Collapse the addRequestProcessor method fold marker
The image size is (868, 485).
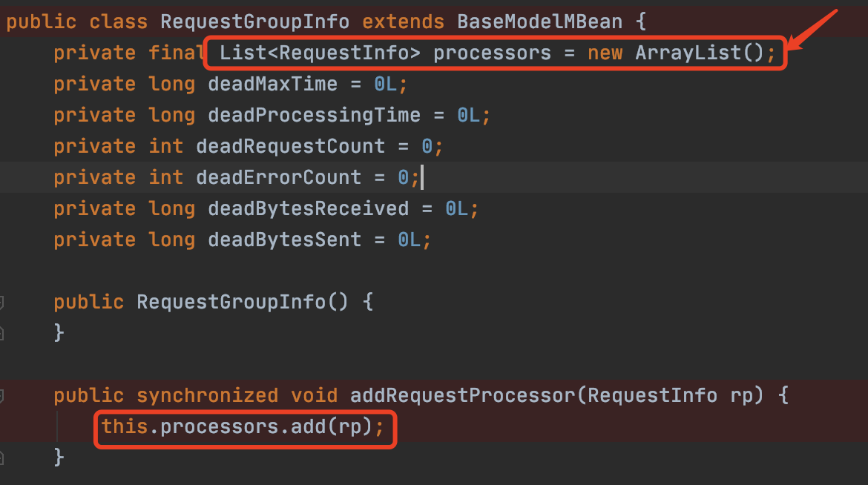pos(1,395)
